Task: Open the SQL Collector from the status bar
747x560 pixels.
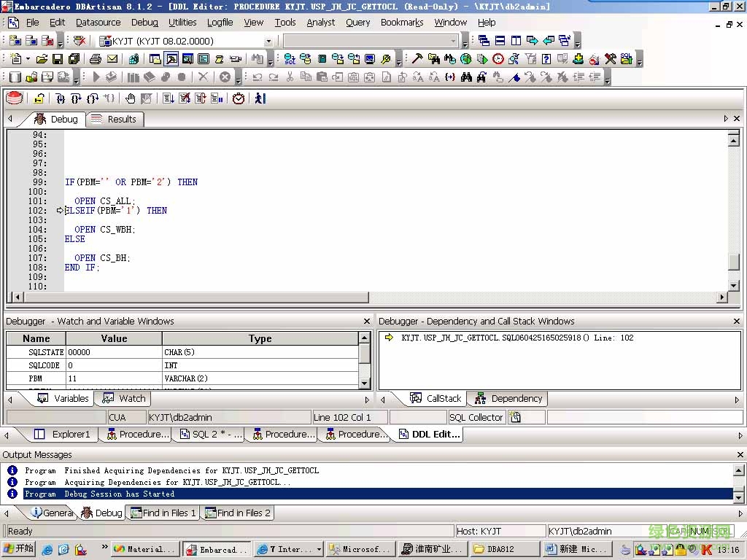Action: pyautogui.click(x=476, y=416)
